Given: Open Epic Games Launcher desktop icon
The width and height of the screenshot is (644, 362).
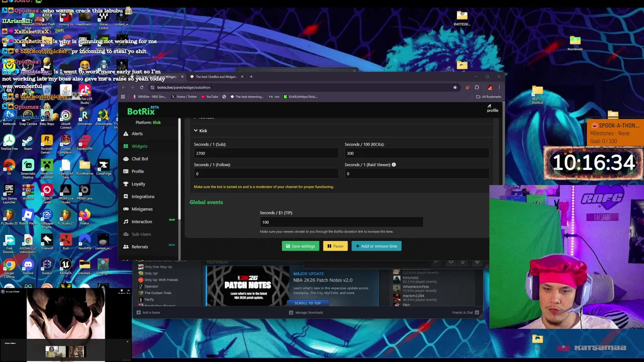Looking at the screenshot, I should point(9,194).
